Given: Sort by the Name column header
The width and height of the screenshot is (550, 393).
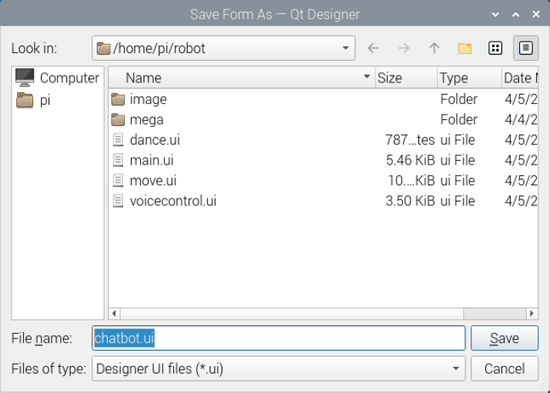Looking at the screenshot, I should tap(242, 78).
